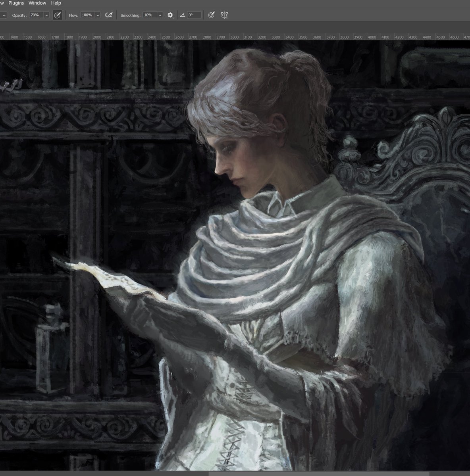Open symmetry paint butterfly options
This screenshot has height=476, width=470.
pyautogui.click(x=224, y=15)
